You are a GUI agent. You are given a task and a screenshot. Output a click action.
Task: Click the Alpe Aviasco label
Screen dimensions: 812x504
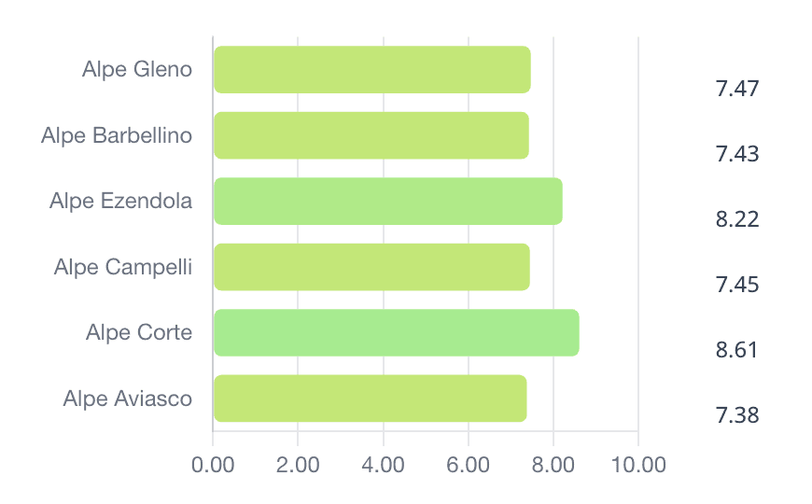pos(128,399)
